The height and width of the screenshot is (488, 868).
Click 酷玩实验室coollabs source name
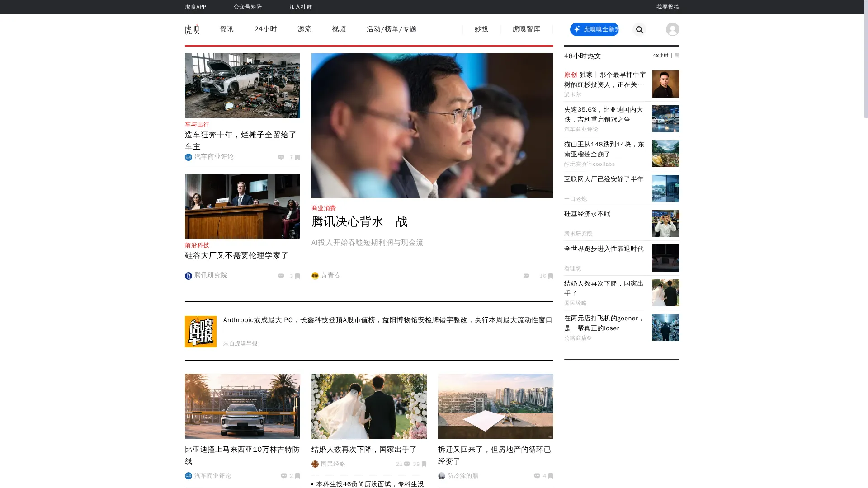589,164
